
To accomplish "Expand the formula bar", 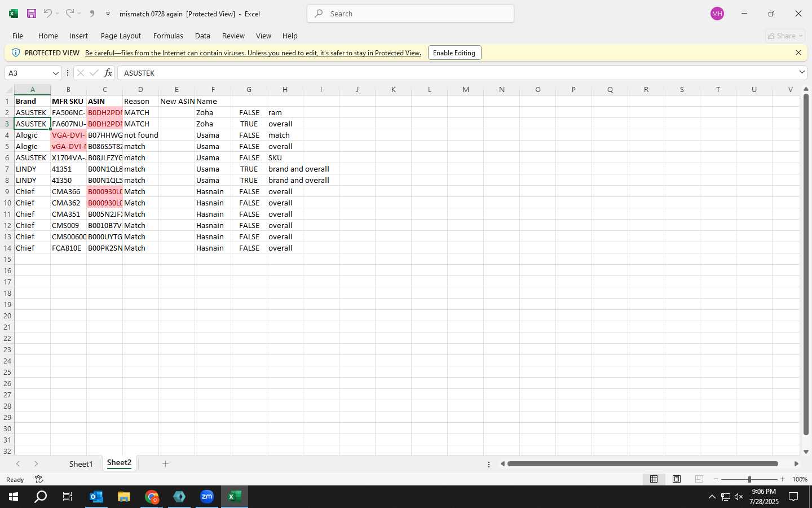I will pyautogui.click(x=802, y=72).
